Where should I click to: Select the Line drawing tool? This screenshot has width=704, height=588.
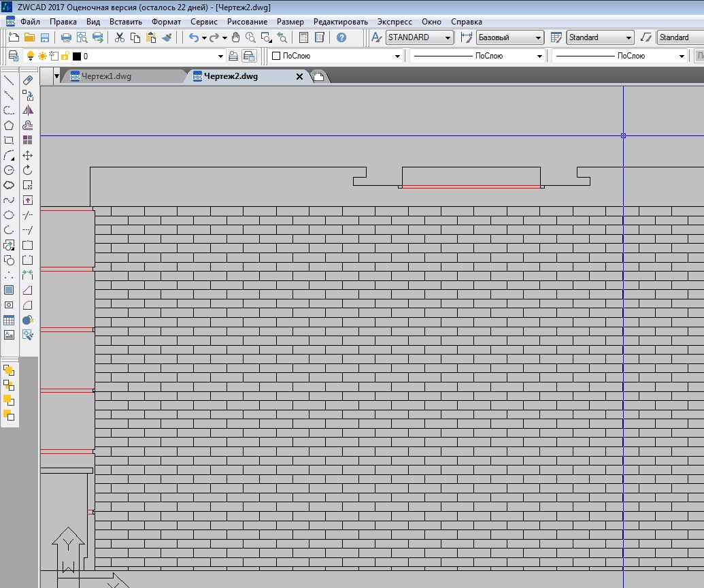coord(9,80)
